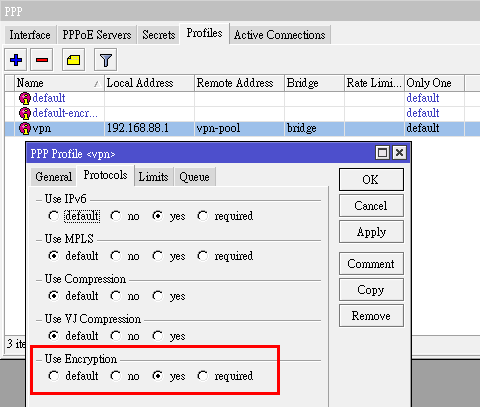Sort by Local Address column header
Screen dimensions: 480x407
149,83
